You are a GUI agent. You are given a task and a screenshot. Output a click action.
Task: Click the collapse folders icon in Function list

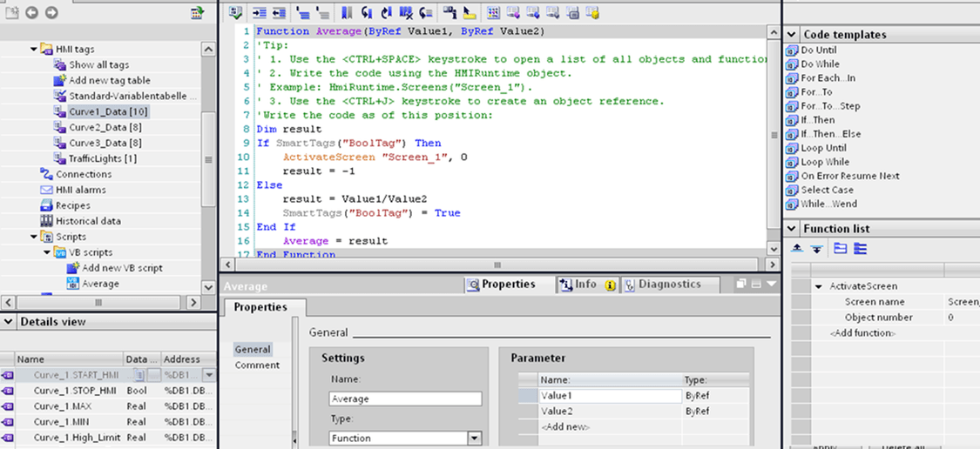[x=841, y=249]
